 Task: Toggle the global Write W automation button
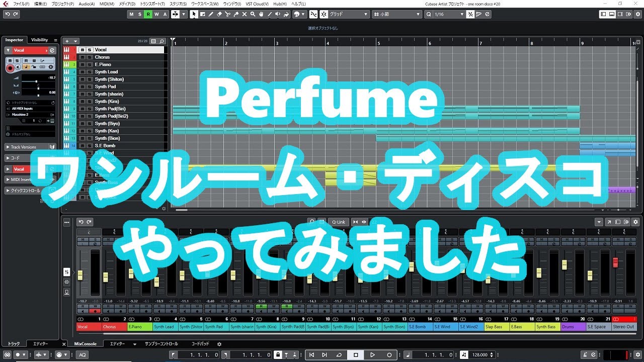[156, 14]
